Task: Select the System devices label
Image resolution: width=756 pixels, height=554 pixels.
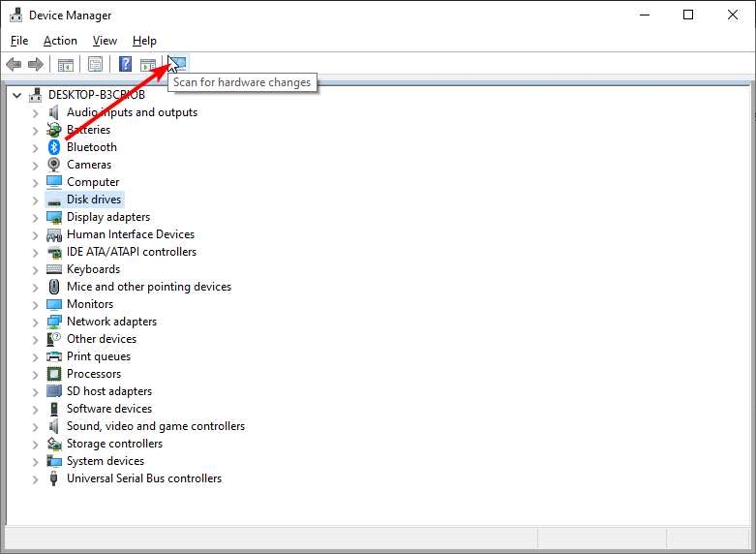Action: click(106, 461)
